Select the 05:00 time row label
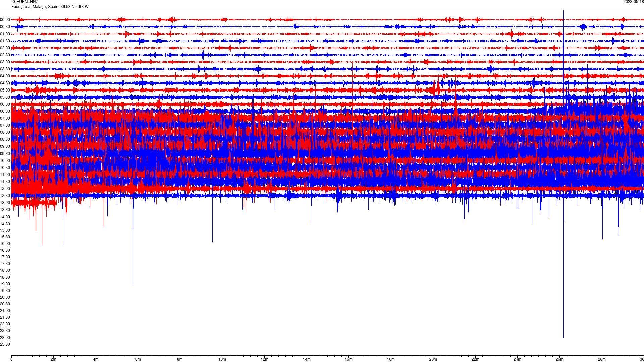Image resolution: width=644 pixels, height=362 pixels. tap(5, 90)
